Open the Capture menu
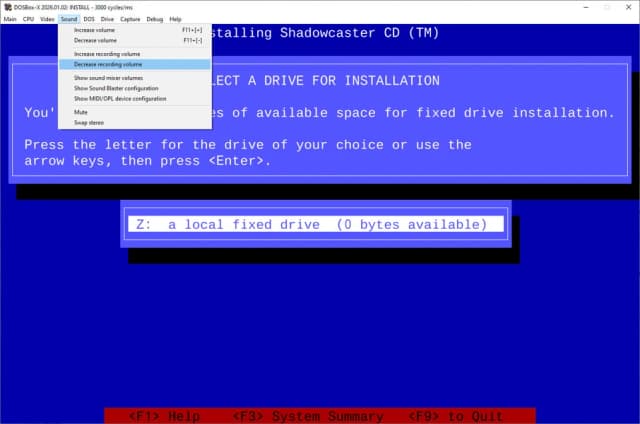640x424 pixels. pos(130,19)
